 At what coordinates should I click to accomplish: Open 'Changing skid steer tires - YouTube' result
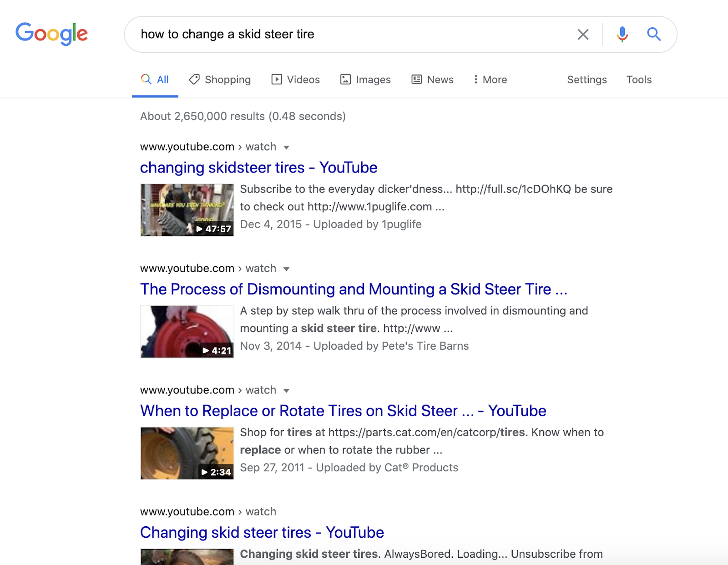pyautogui.click(x=262, y=532)
